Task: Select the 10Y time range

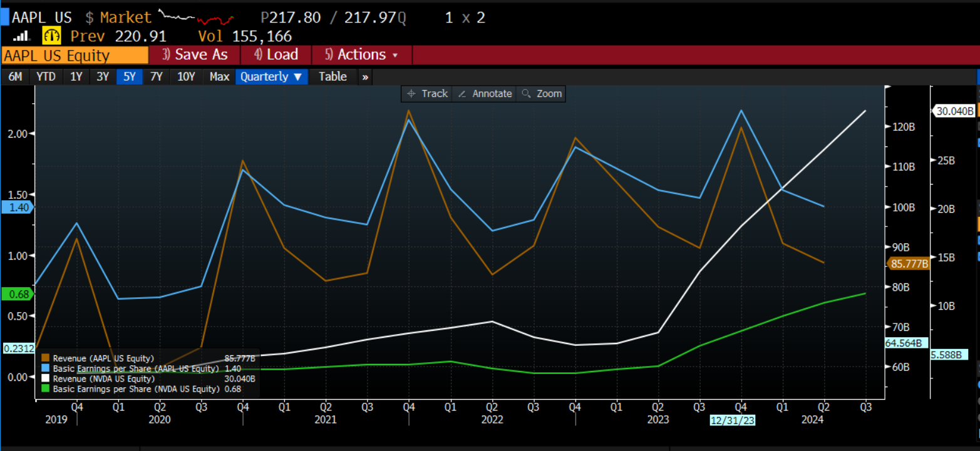Action: click(x=186, y=77)
